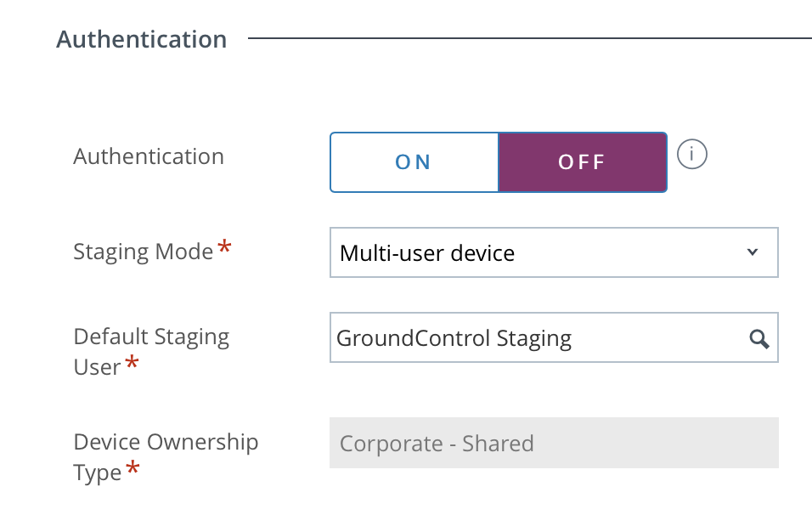Click the Multi-user device selected value
This screenshot has height=515, width=812.
coord(427,253)
